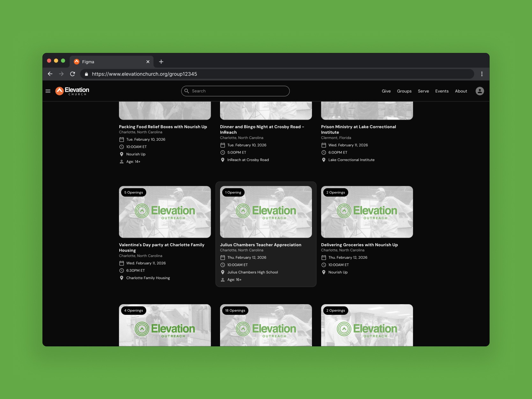Click clock icon beside 10:00AM ET on Packing Food card
532x399 pixels.
pyautogui.click(x=122, y=147)
